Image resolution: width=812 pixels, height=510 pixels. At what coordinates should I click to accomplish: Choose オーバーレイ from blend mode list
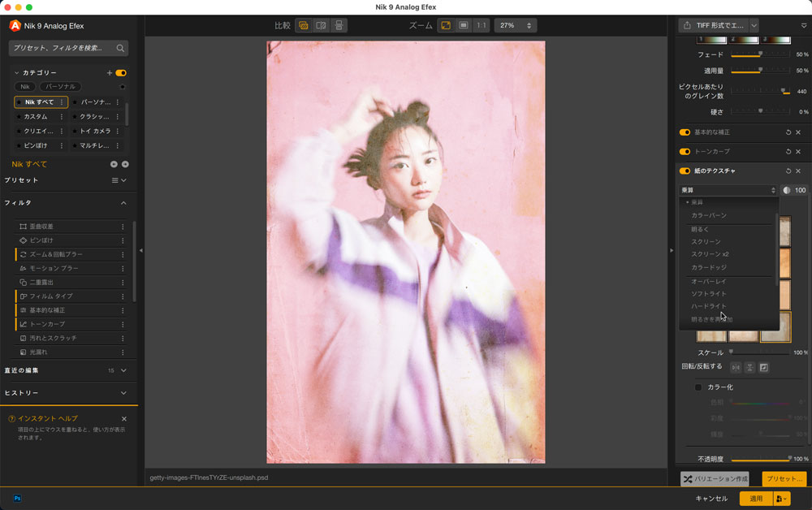click(710, 281)
